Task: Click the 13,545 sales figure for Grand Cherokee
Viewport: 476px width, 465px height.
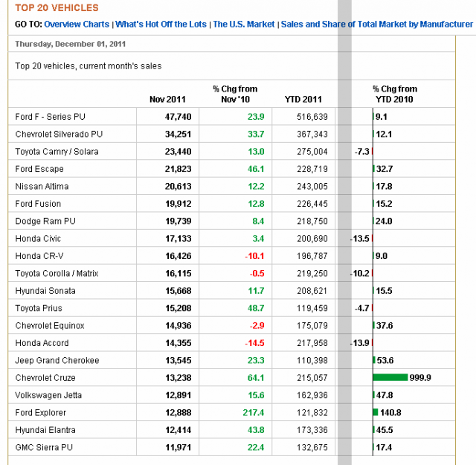Action: 178,361
